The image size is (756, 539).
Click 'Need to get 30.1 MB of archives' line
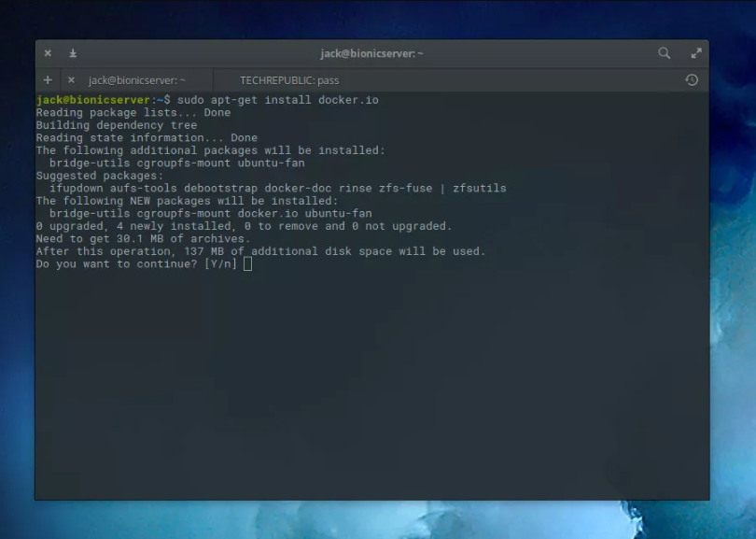[143, 238]
